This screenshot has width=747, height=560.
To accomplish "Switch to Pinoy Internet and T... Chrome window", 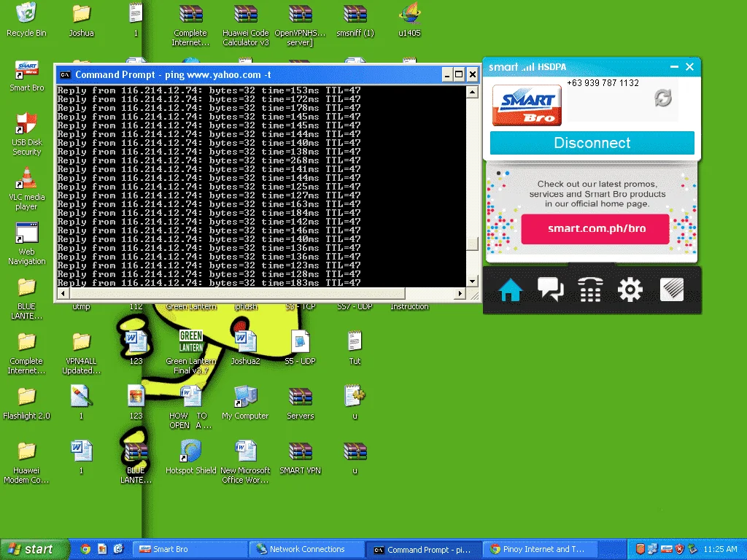I will coord(541,549).
